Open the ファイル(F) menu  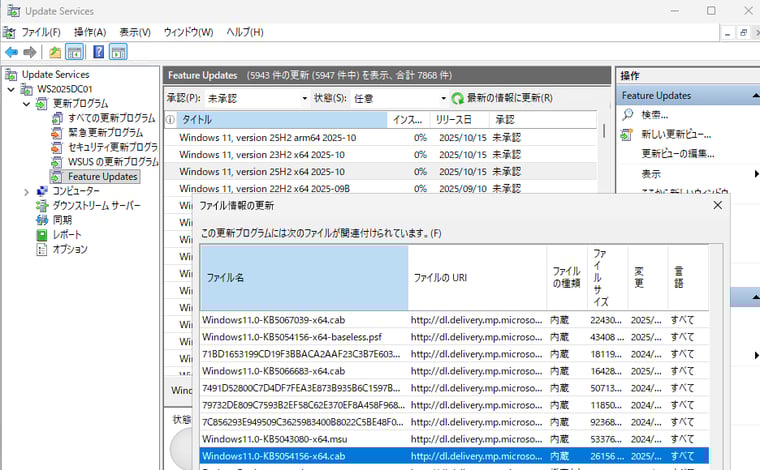click(x=41, y=32)
